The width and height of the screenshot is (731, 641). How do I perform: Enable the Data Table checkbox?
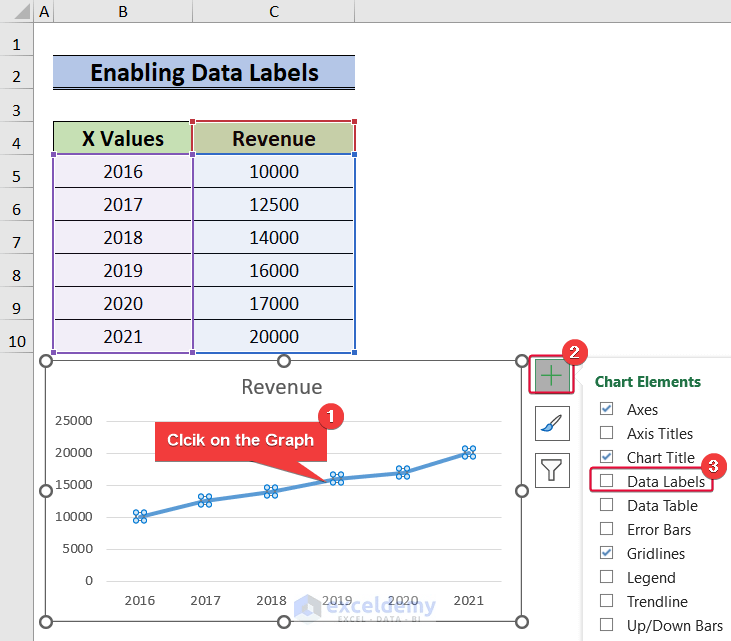click(606, 504)
